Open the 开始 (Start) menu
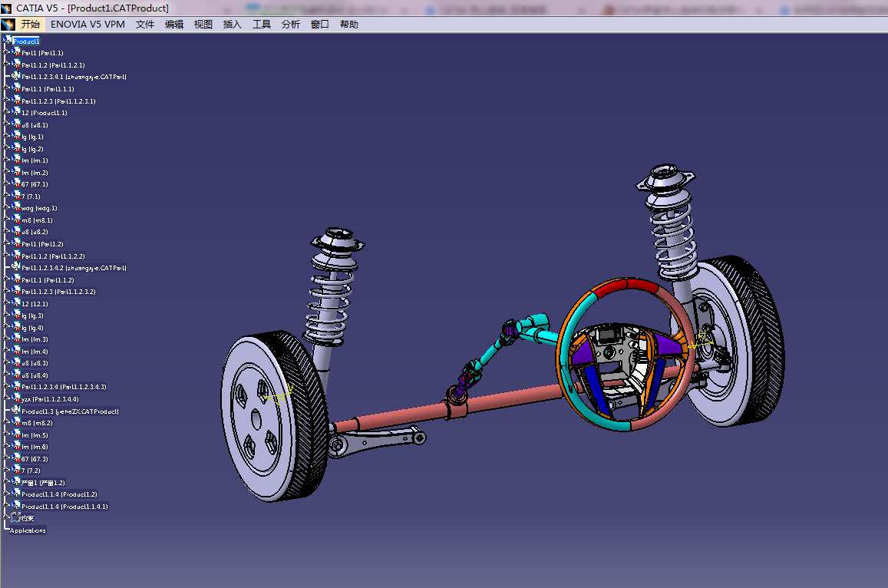 click(31, 25)
